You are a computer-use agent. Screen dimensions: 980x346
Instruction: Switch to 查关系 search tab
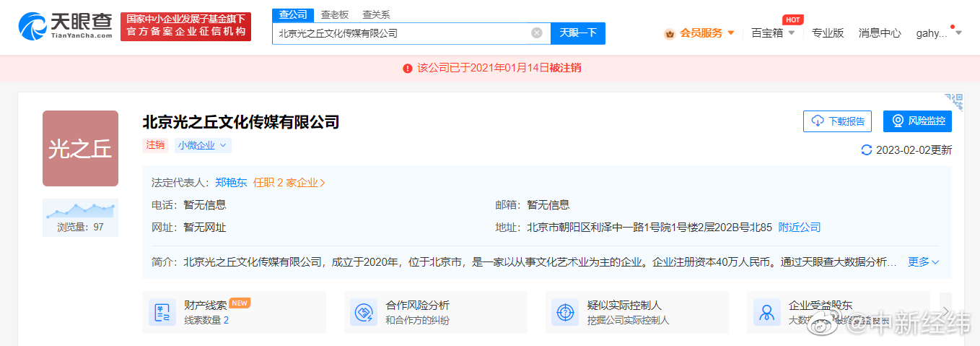[x=376, y=14]
